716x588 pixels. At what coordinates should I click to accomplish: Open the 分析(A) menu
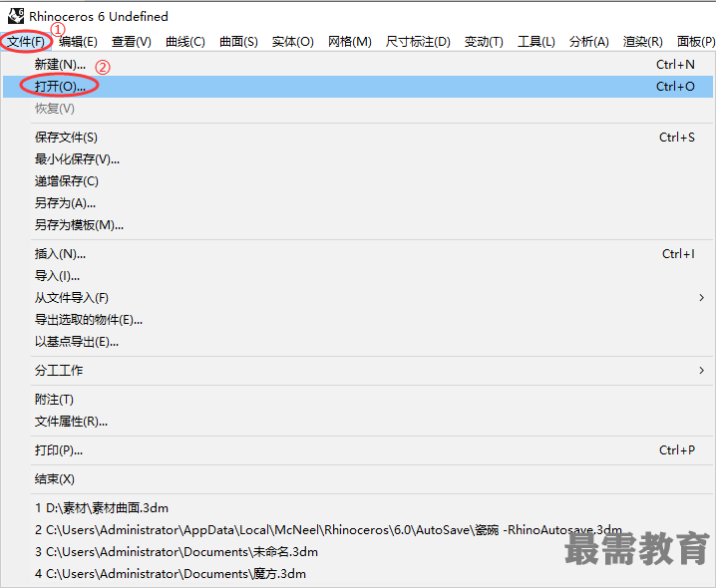(x=589, y=42)
